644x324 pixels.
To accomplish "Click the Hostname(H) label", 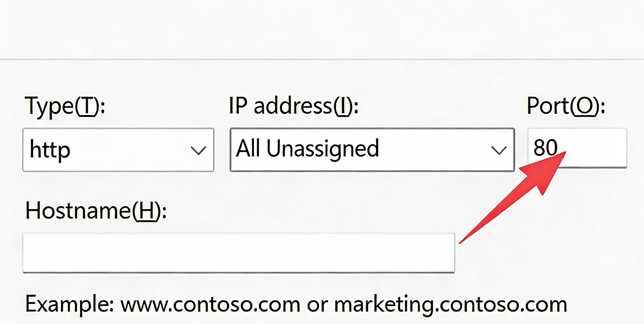I will point(96,211).
